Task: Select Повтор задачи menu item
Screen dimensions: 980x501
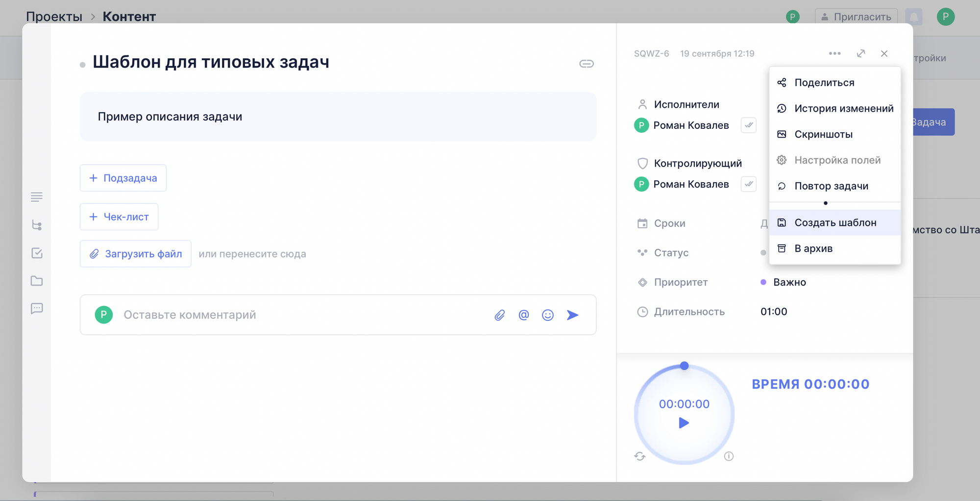Action: click(835, 186)
